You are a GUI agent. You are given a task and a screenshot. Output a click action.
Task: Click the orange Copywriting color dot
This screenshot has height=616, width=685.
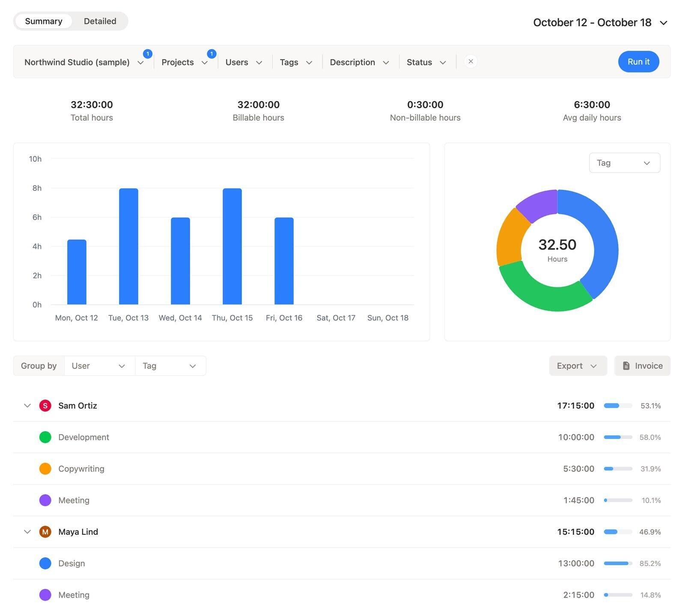45,469
